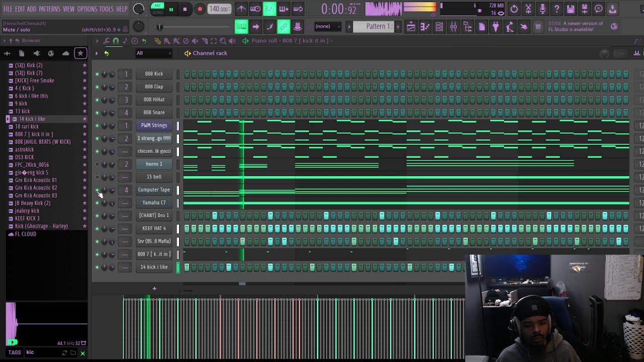The width and height of the screenshot is (644, 362).
Task: Open the FILE menu
Action: tap(8, 9)
